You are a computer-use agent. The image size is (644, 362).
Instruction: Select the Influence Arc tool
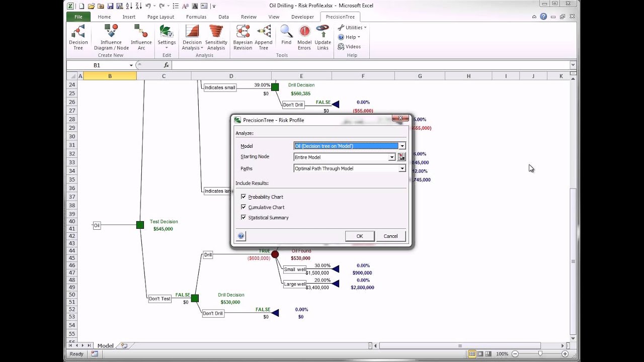point(141,37)
